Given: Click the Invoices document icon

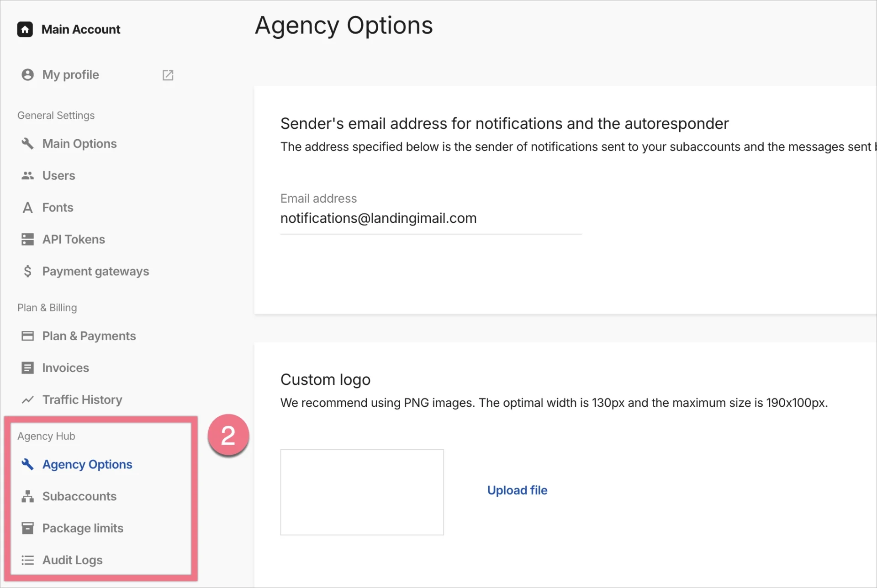Looking at the screenshot, I should coord(27,368).
